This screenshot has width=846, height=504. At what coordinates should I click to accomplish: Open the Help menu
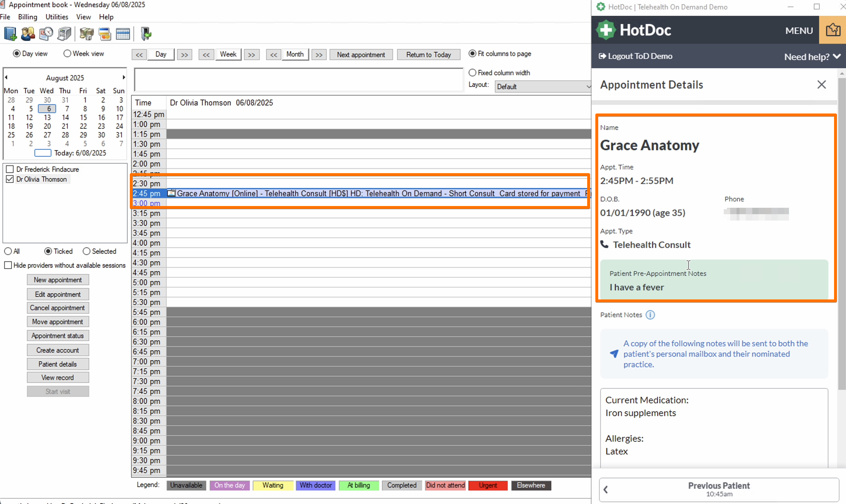pos(106,17)
